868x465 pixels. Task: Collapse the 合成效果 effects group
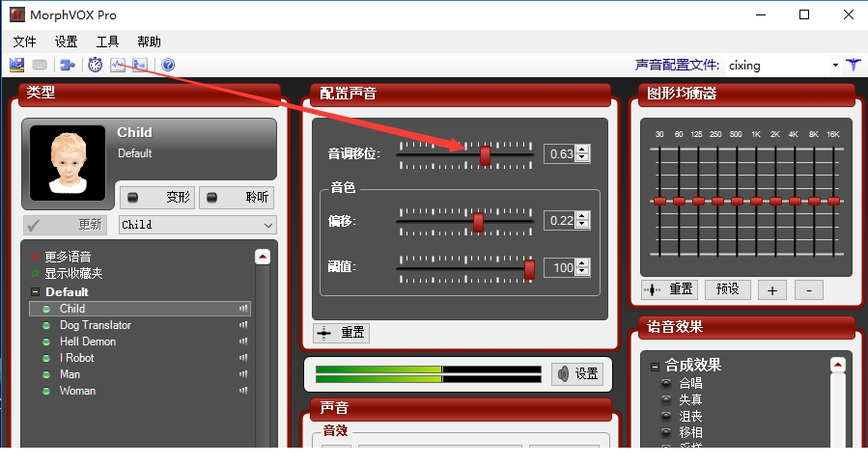pos(655,366)
